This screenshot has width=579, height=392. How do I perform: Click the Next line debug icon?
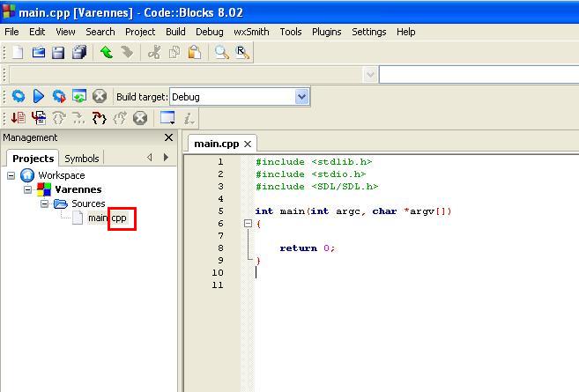pos(59,118)
